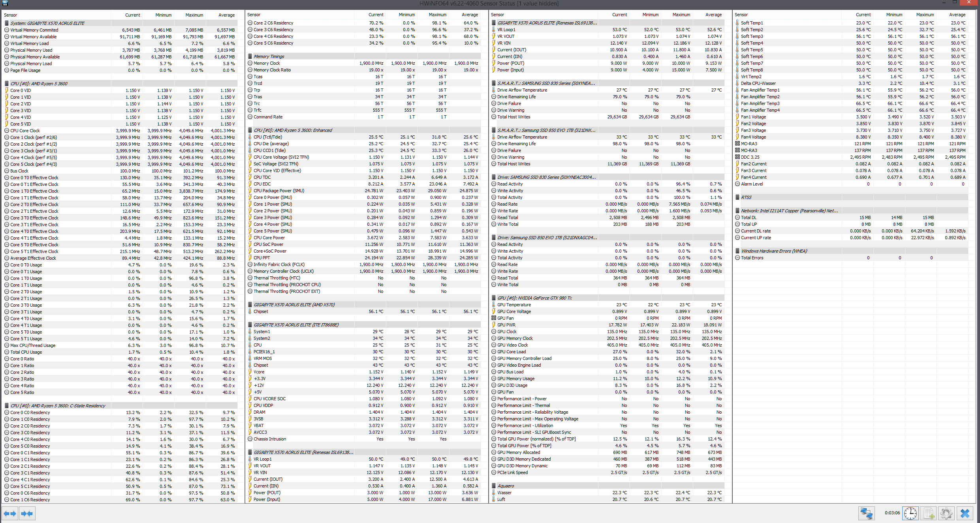
Task: Open the remote network monitoring connection
Action: pos(866,513)
